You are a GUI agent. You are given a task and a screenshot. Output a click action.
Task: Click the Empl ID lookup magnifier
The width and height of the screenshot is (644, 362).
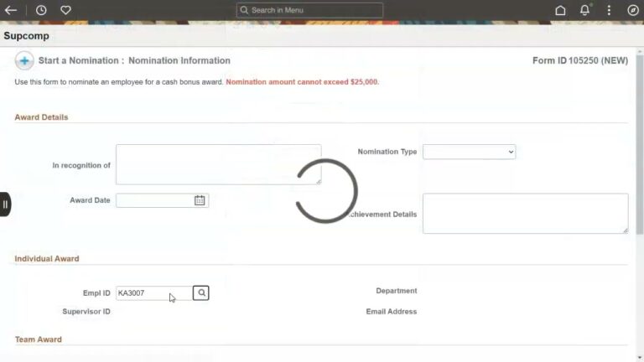pyautogui.click(x=201, y=293)
